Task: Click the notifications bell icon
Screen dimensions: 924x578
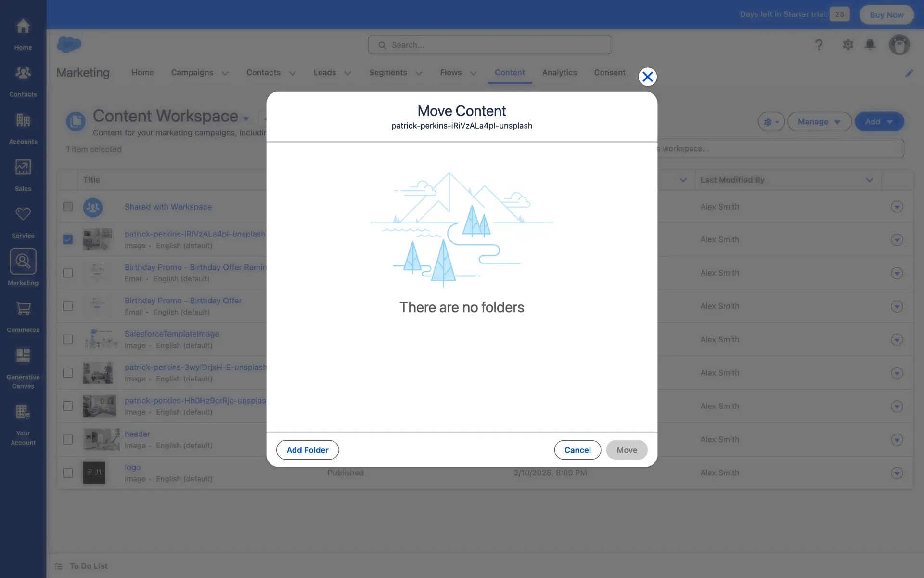Action: (870, 45)
